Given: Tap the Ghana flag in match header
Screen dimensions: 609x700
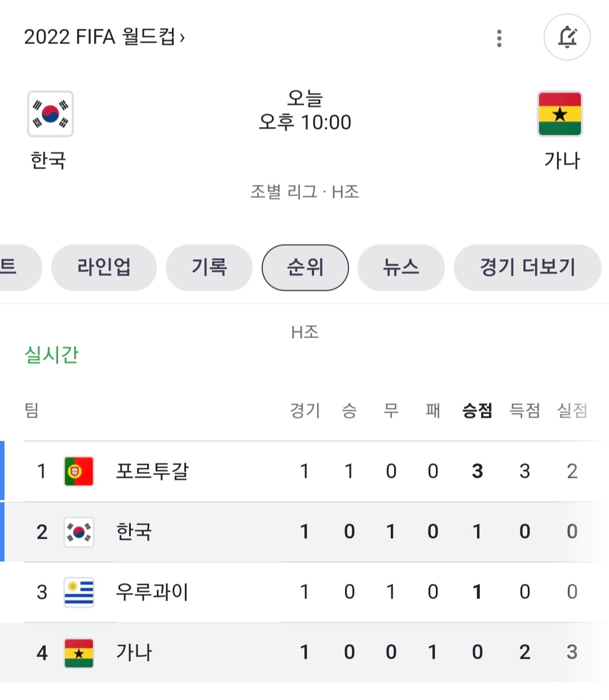Looking at the screenshot, I should tap(560, 114).
